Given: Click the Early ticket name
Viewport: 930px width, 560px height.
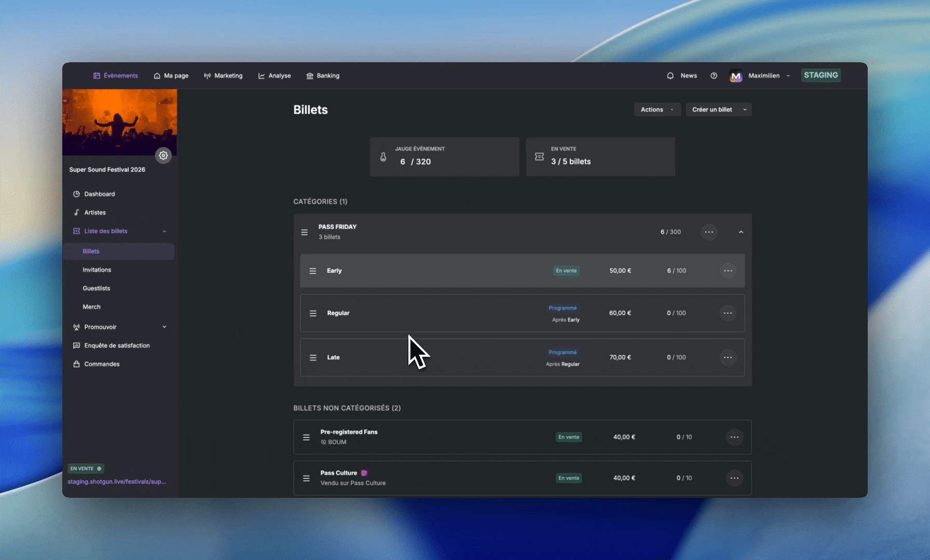Looking at the screenshot, I should [x=334, y=271].
